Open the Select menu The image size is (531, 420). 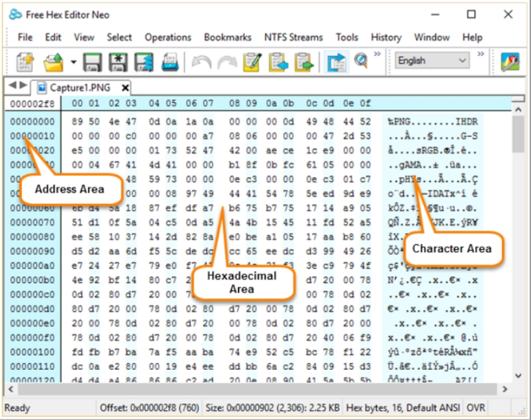click(x=119, y=37)
